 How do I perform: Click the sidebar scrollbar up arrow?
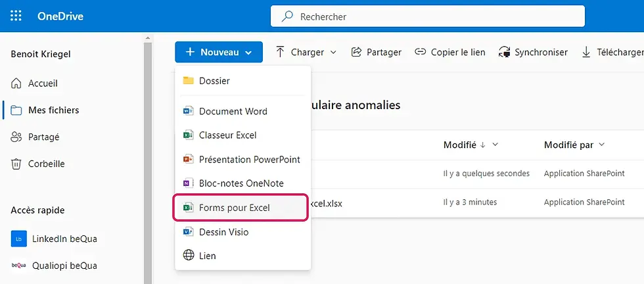148,38
